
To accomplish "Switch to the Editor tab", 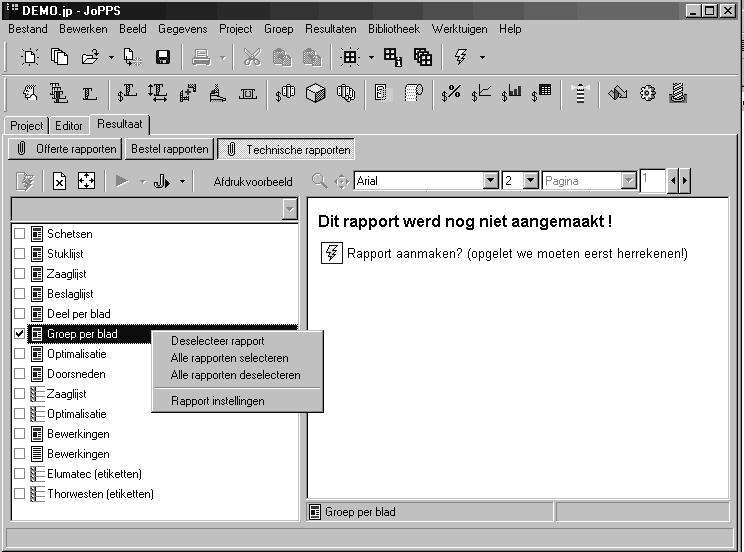I will coord(69,126).
